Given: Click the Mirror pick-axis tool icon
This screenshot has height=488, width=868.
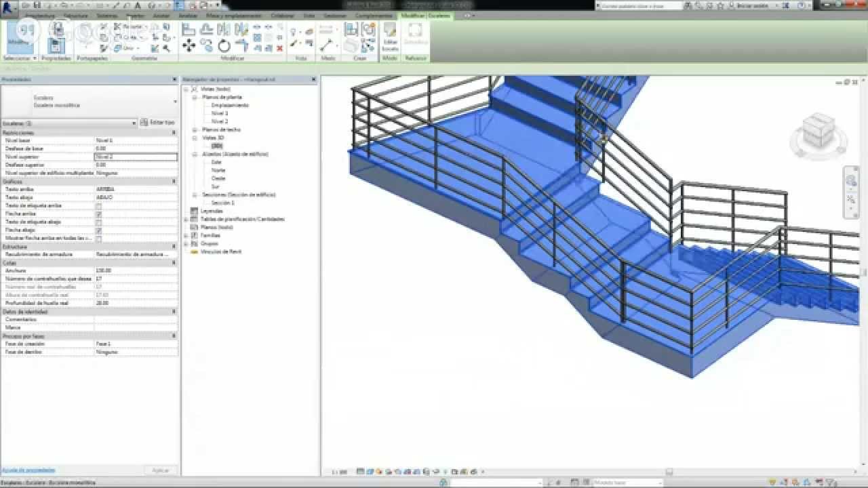Looking at the screenshot, I should (x=224, y=30).
